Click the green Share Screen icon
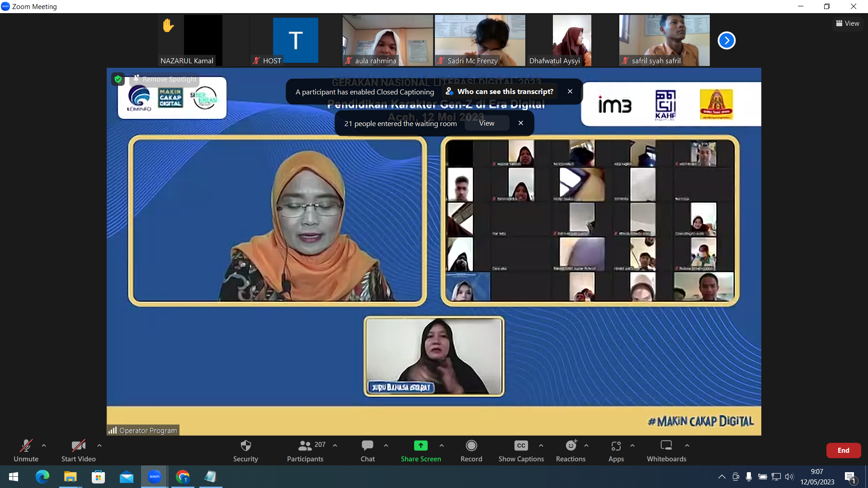The image size is (868, 488). (420, 446)
